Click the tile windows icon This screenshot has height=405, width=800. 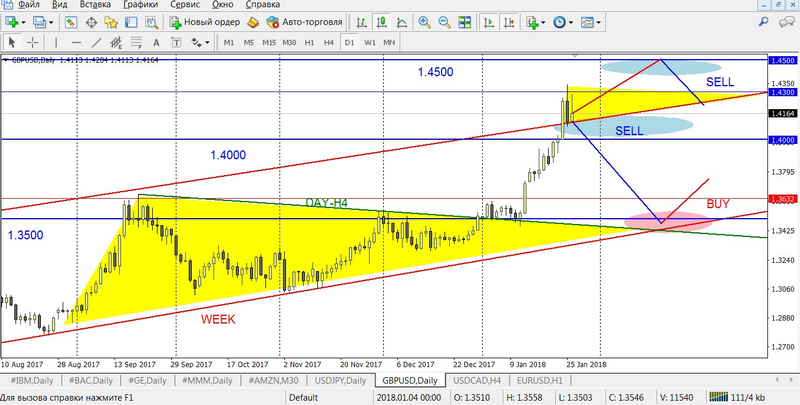coord(466,22)
